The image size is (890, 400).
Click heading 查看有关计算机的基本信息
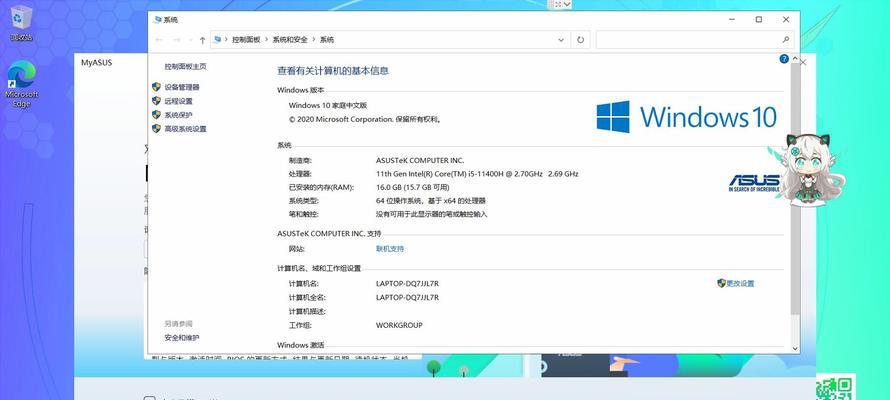(x=333, y=71)
